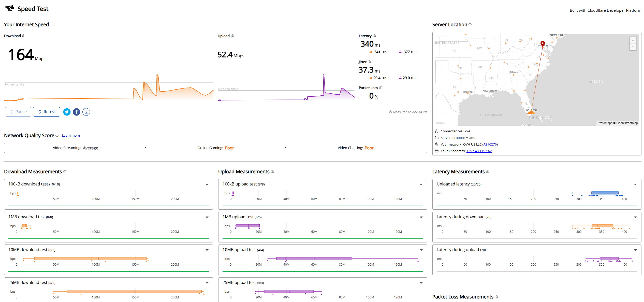Open the Learn more link
The width and height of the screenshot is (644, 302).
point(71,136)
